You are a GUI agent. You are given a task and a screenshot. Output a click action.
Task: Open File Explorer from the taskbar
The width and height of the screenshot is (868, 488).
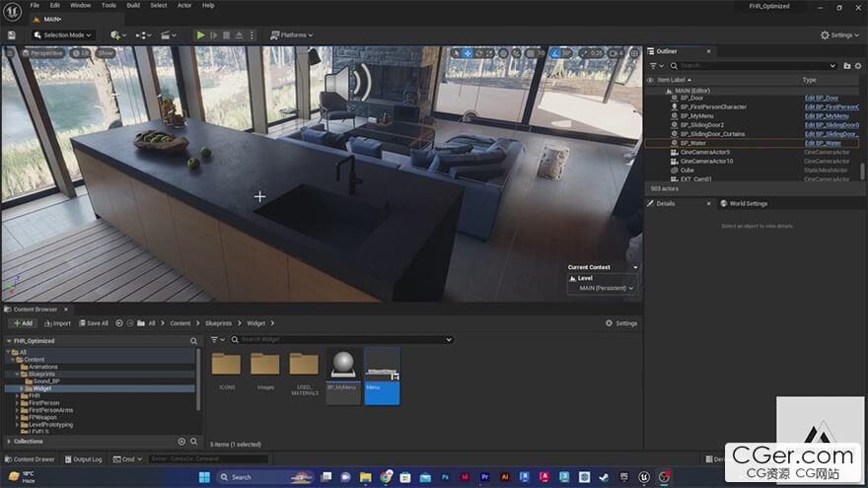[x=365, y=477]
